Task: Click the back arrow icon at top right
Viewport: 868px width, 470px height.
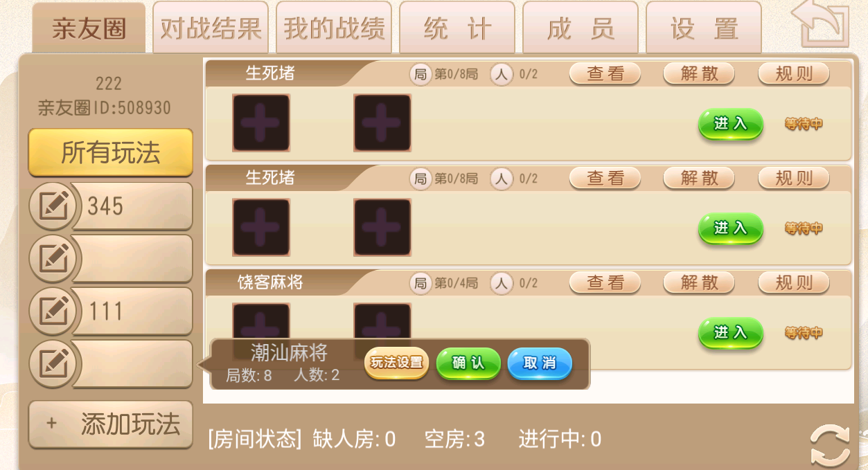Action: pos(823,26)
